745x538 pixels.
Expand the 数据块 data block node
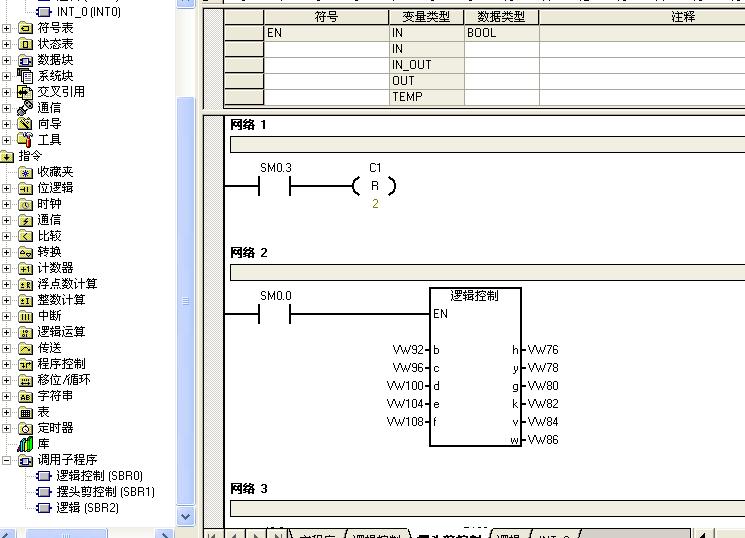coord(8,60)
